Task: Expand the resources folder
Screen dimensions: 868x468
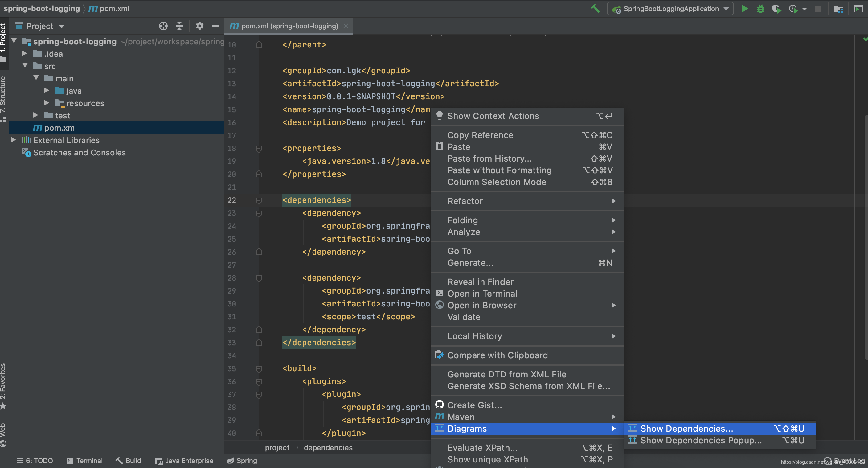Action: click(x=47, y=103)
